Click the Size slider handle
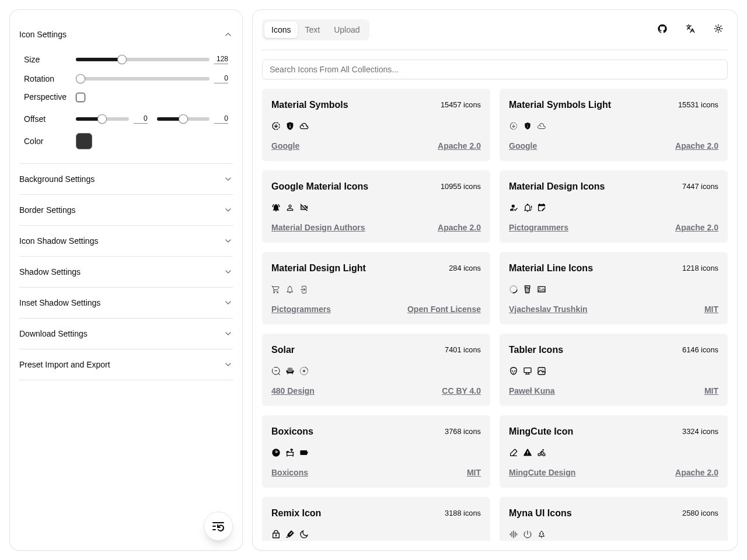Image resolution: width=747 pixels, height=560 pixels. [122, 60]
